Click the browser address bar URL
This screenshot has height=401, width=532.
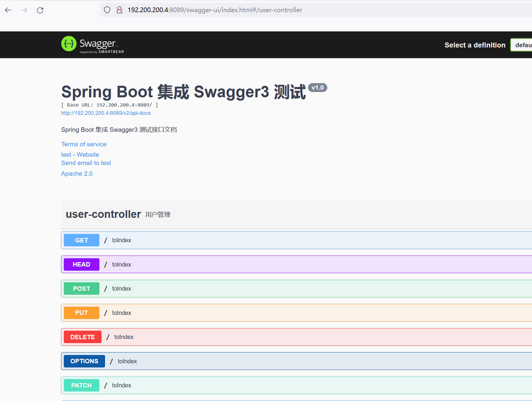pos(215,10)
